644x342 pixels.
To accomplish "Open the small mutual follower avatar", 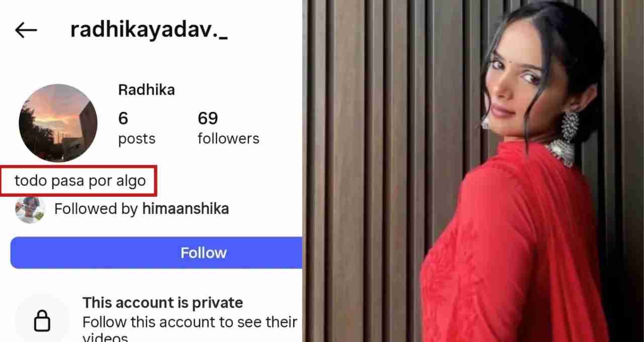I will 30,209.
